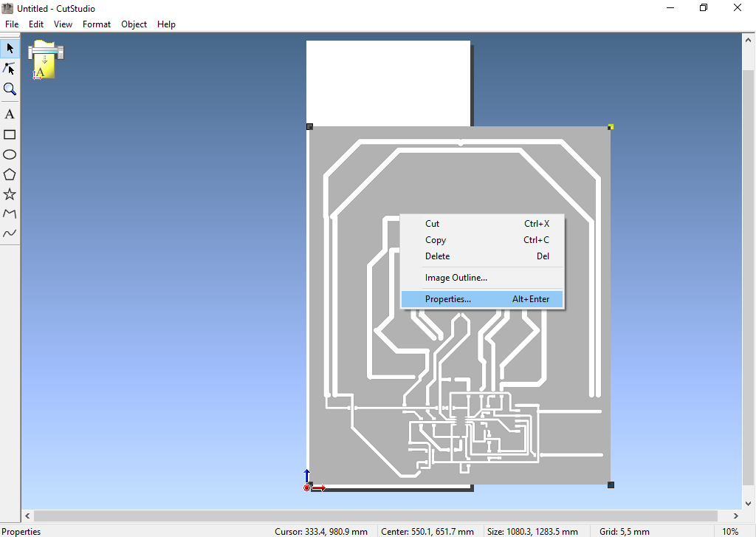Click the Properties status bar message
This screenshot has width=756, height=537.
(21, 531)
